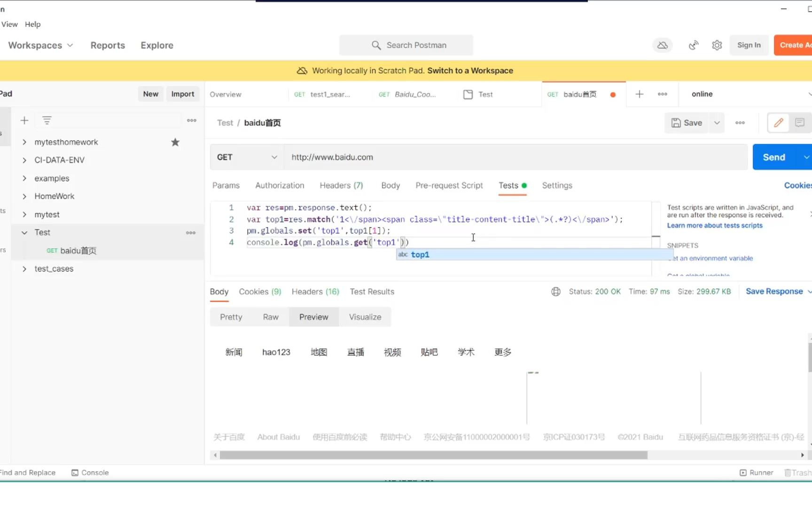This screenshot has height=508, width=812.
Task: Open the GET method dropdown
Action: [x=247, y=157]
